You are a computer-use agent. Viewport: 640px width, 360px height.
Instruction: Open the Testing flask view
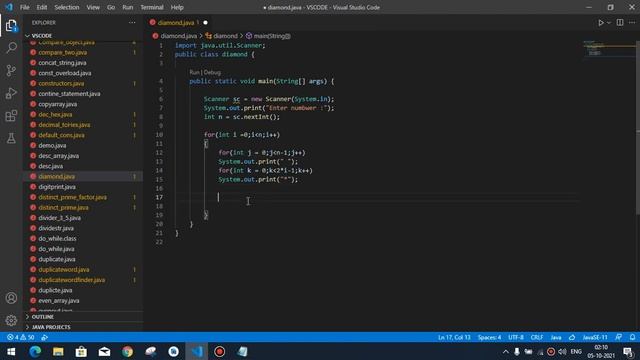tap(11, 138)
